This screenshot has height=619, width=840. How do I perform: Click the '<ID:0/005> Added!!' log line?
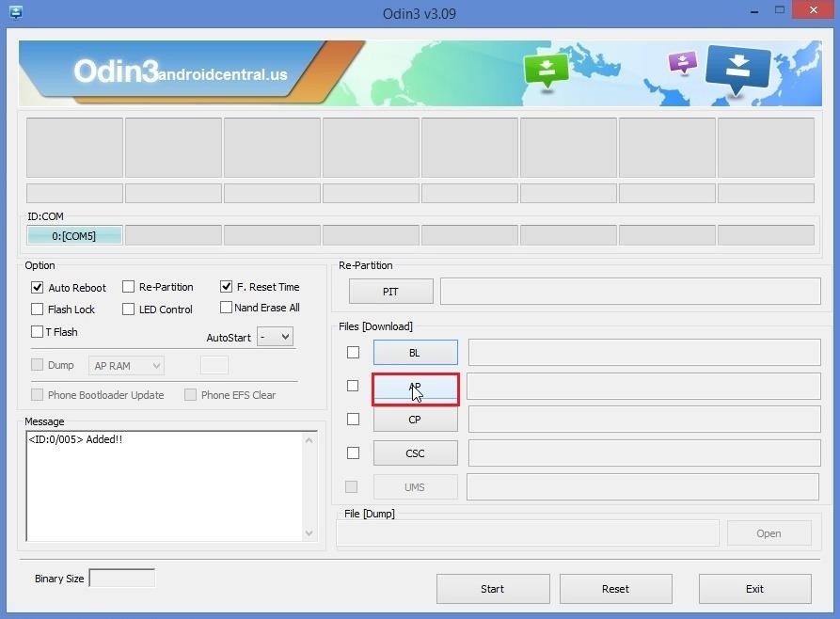point(75,439)
